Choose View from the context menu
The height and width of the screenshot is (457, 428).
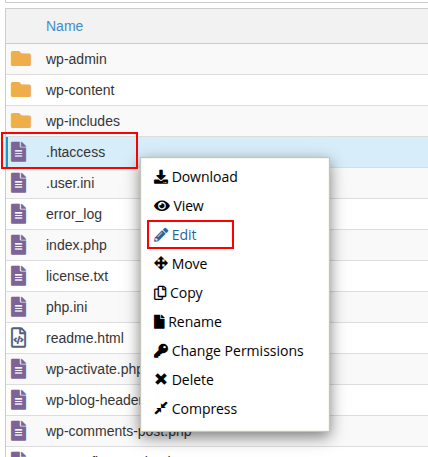[179, 206]
